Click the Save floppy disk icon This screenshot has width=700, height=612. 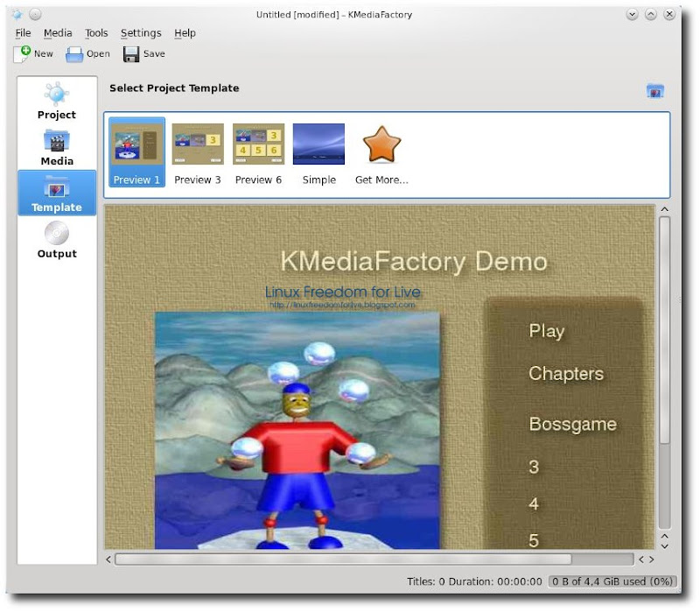click(130, 54)
